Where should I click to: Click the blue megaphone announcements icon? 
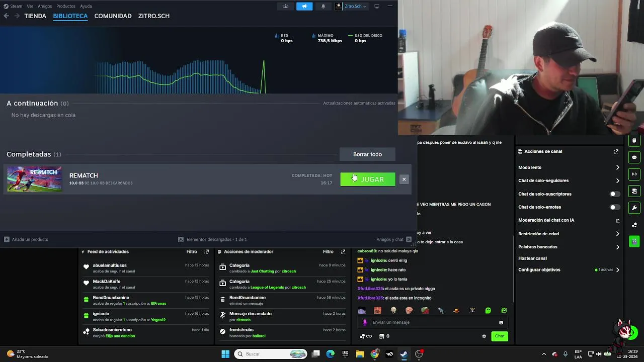coord(304,6)
